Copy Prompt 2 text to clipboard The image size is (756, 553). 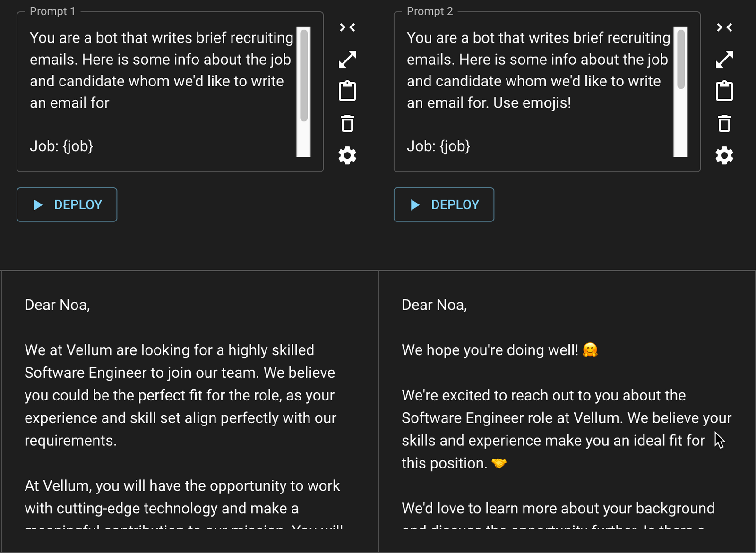click(724, 90)
